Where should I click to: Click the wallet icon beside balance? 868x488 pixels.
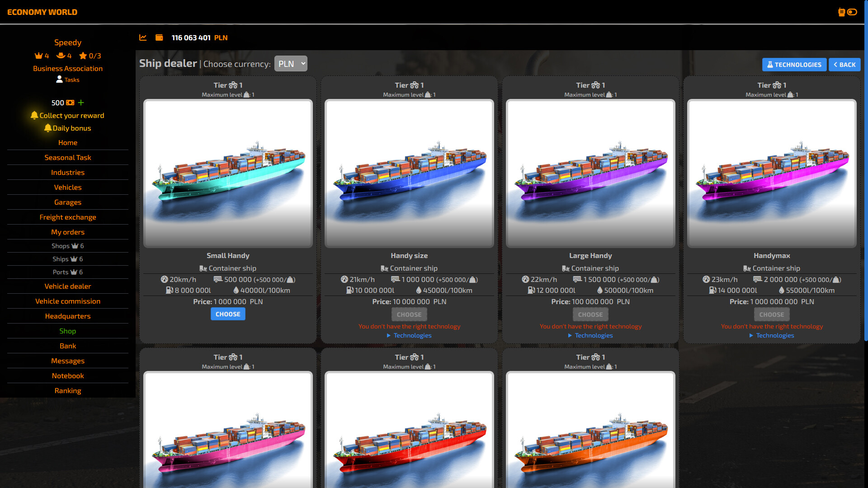(x=159, y=38)
